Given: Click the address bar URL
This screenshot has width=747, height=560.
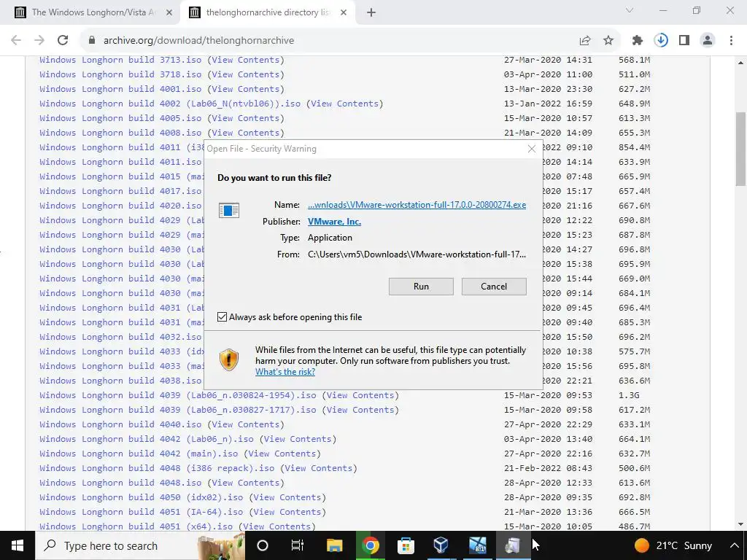Looking at the screenshot, I should click(x=198, y=41).
